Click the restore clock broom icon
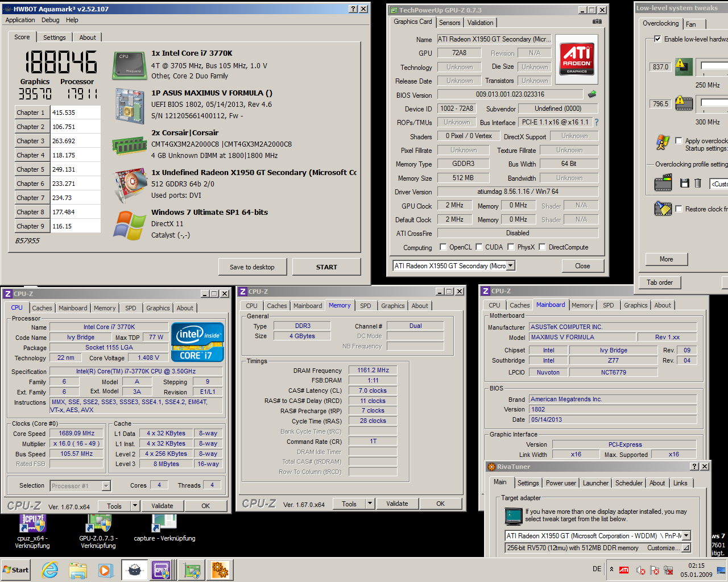This screenshot has height=582, width=728. coord(663,209)
